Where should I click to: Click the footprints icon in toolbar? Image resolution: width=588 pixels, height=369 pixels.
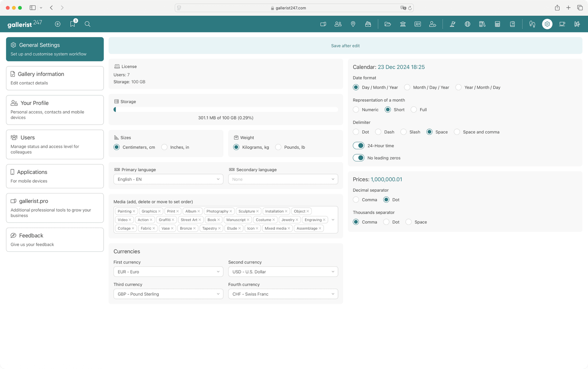point(532,24)
